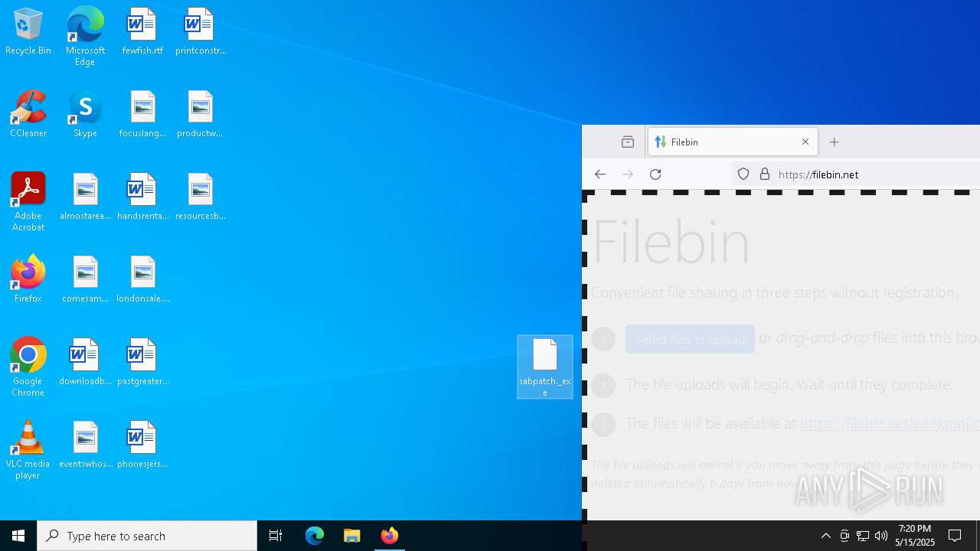Select the resourcesb... image file icon

point(200,197)
